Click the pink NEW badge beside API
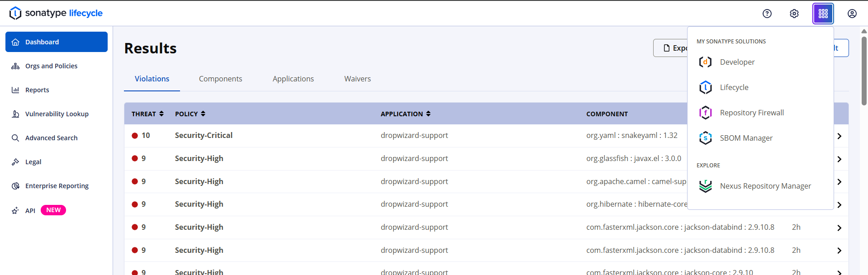 point(53,210)
